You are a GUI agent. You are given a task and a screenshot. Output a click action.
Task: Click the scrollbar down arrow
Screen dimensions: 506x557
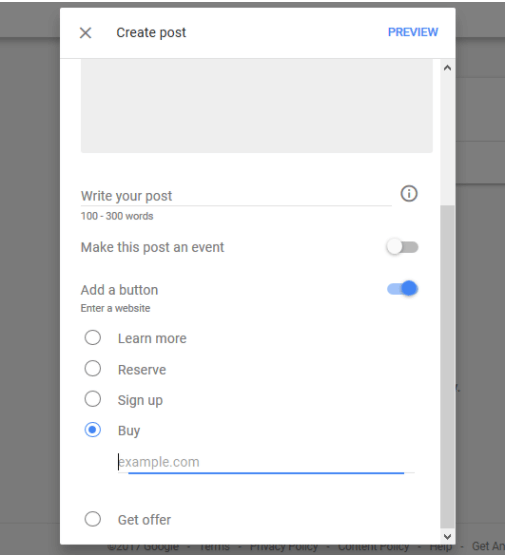(x=447, y=536)
